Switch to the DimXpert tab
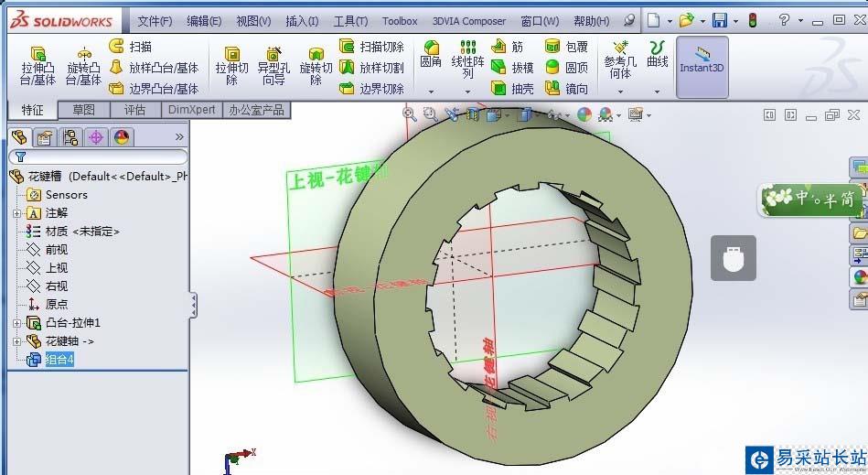Viewport: 868px width, 475px height. [x=191, y=110]
